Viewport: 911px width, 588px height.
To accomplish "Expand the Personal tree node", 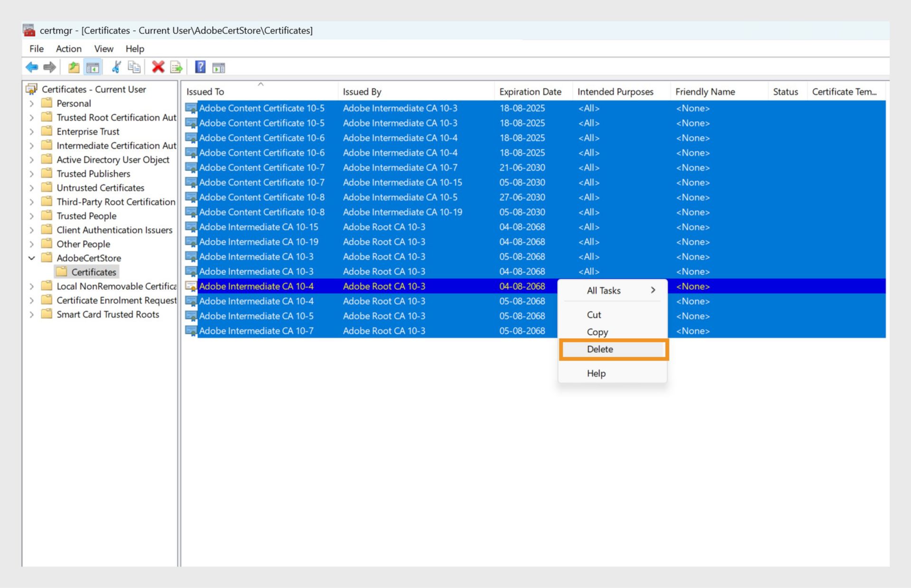I will [31, 103].
